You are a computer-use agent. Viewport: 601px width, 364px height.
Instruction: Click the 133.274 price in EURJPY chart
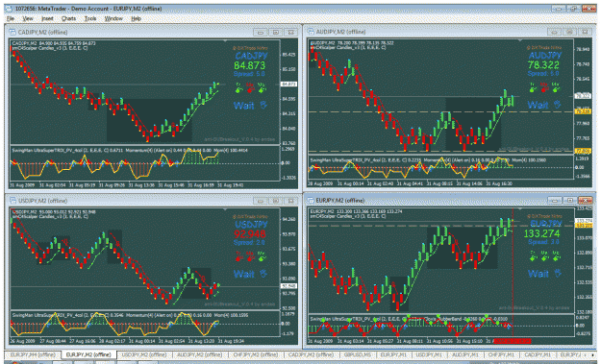click(x=542, y=233)
